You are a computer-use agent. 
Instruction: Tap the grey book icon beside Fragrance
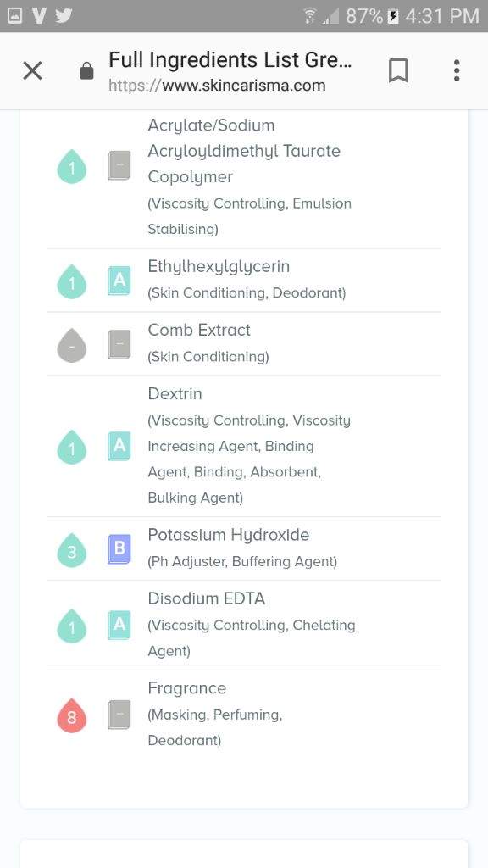(119, 715)
